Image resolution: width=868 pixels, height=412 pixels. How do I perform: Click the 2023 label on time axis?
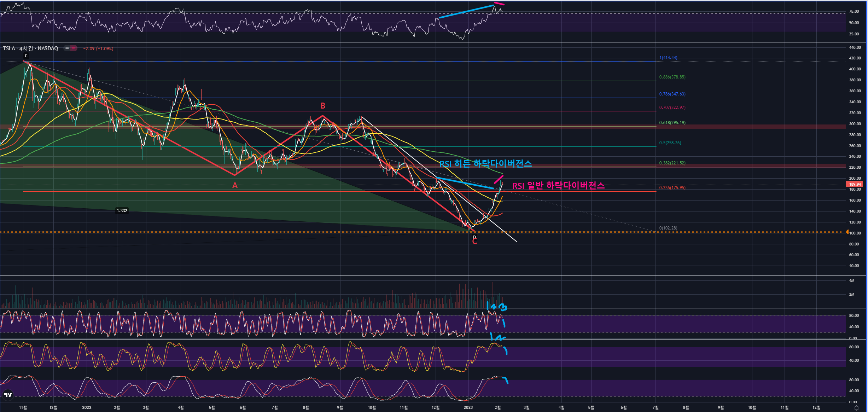pos(468,407)
